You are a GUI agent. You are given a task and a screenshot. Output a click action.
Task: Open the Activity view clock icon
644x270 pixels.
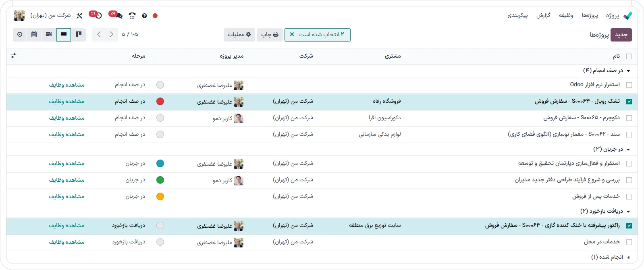(20, 35)
